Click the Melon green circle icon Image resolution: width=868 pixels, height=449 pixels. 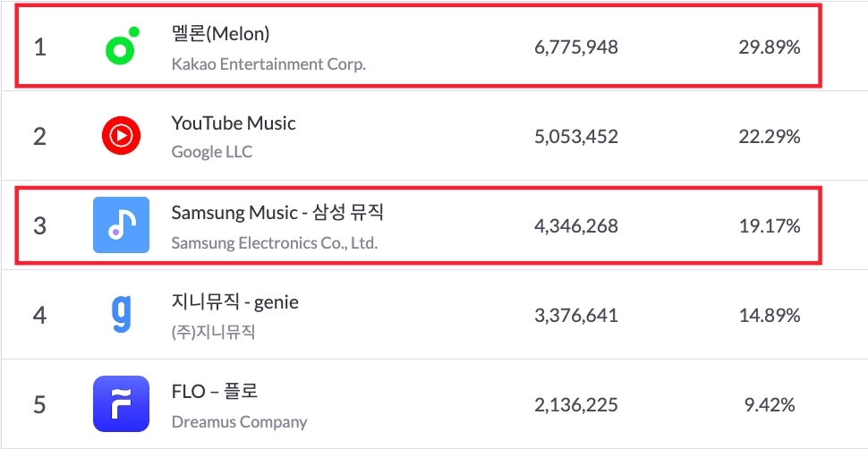121,47
